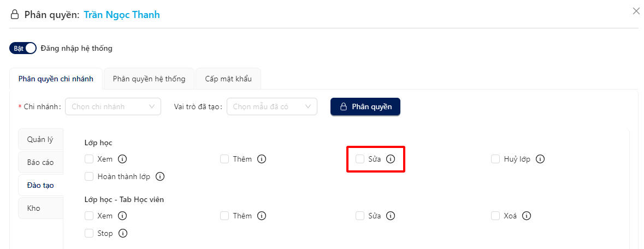Click info icon next to Stop
644x249 pixels.
(x=122, y=233)
